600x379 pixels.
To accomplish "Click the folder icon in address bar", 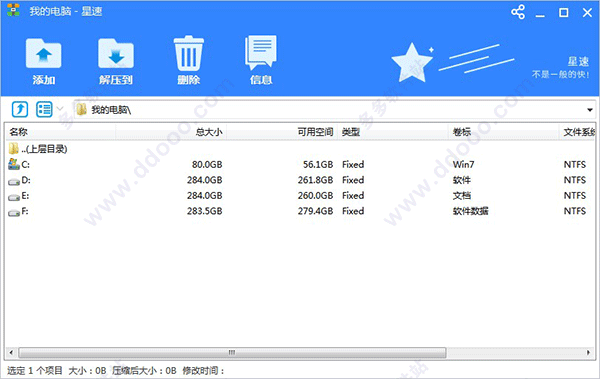I will [x=81, y=109].
